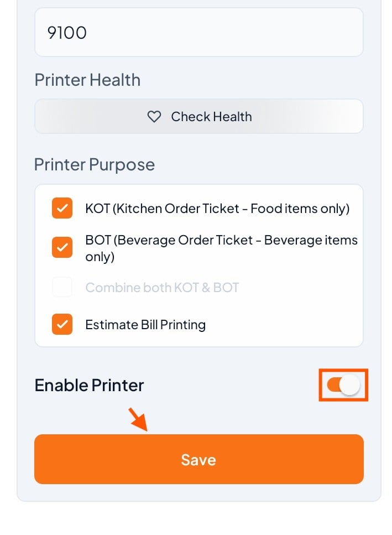
Task: Turn off the Enable Printer switch
Action: 343,385
